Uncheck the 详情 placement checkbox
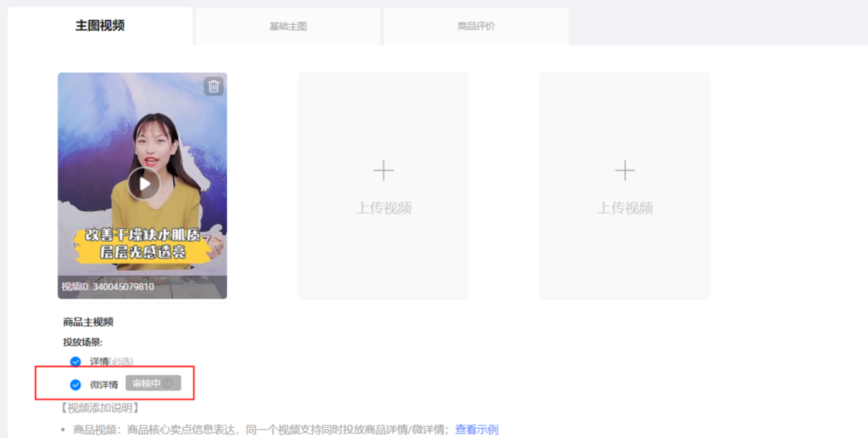Viewport: 868px width, 438px height. point(75,362)
